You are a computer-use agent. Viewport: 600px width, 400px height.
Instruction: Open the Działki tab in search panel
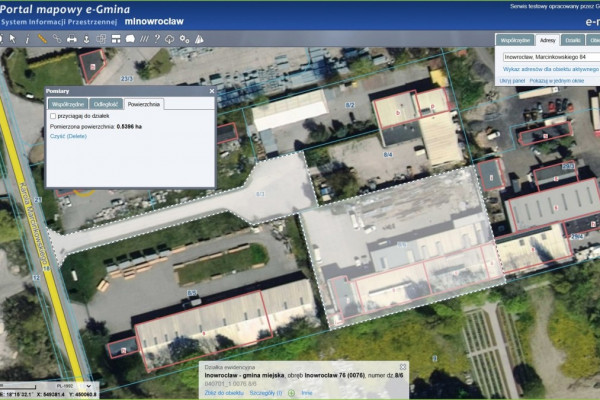coord(573,40)
